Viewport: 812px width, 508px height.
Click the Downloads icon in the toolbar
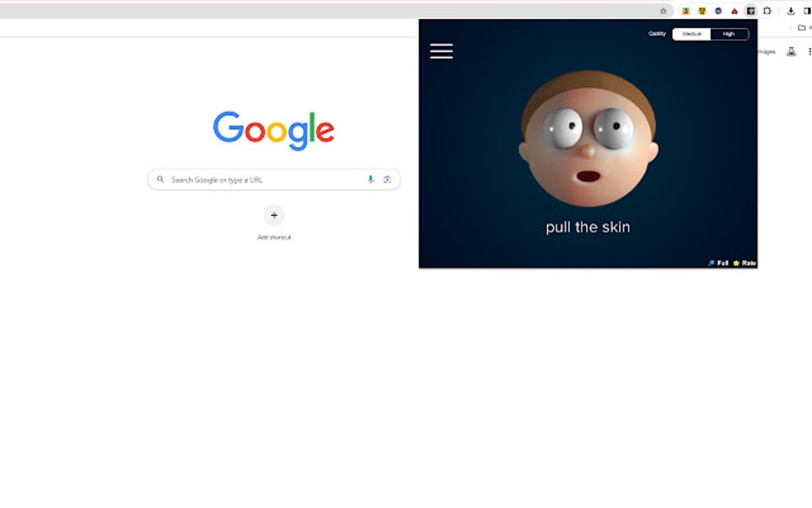[791, 11]
